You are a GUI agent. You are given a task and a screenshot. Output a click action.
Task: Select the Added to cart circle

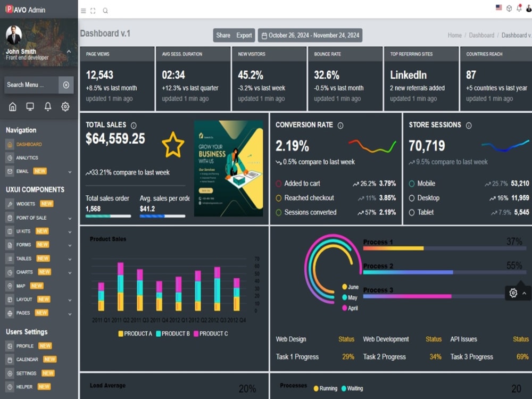(279, 184)
